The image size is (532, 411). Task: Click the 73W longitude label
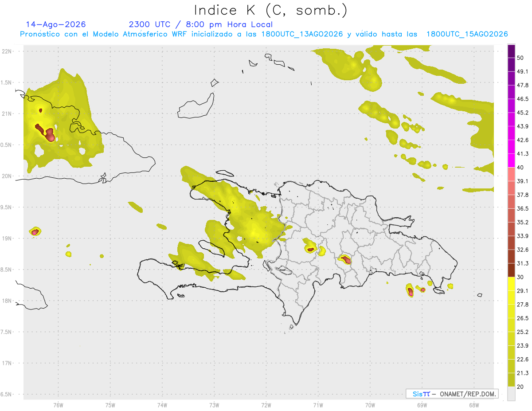[x=214, y=405]
